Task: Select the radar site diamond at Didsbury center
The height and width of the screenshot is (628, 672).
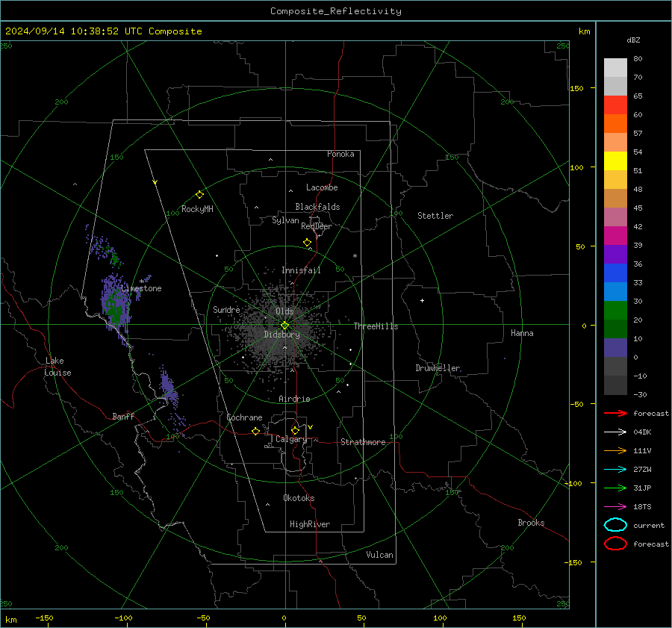Action: tap(284, 326)
